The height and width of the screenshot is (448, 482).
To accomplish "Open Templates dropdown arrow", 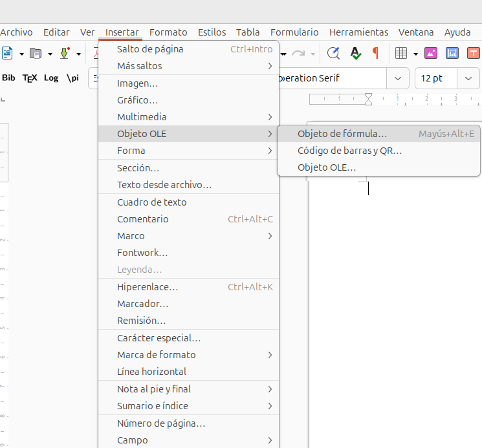I will tap(50, 54).
